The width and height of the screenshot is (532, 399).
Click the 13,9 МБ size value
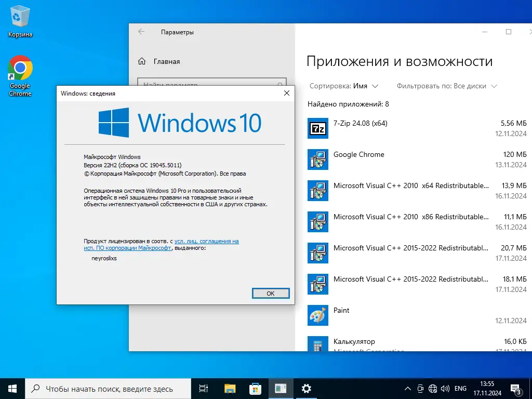(x=514, y=185)
